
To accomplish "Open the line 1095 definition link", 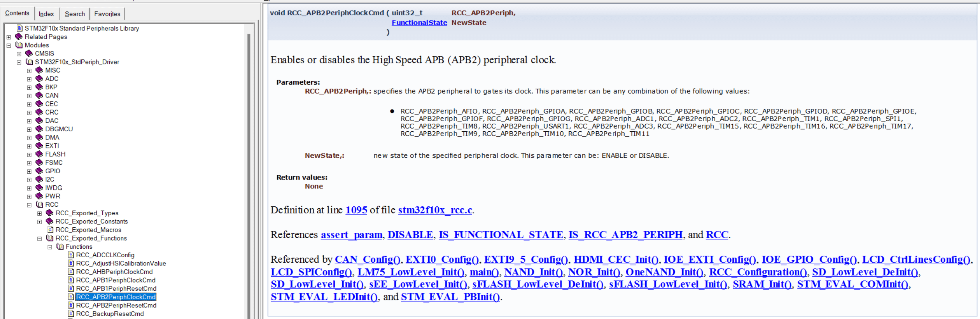I will [x=356, y=210].
